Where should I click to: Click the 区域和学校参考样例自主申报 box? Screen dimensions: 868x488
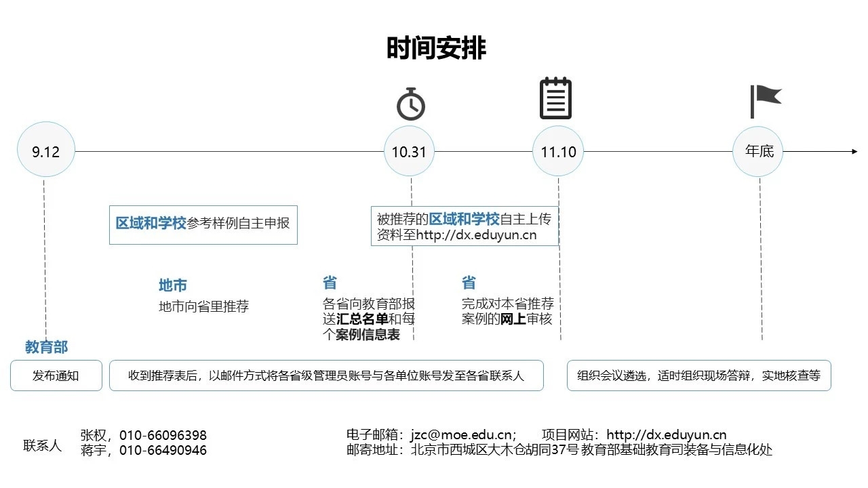click(203, 223)
